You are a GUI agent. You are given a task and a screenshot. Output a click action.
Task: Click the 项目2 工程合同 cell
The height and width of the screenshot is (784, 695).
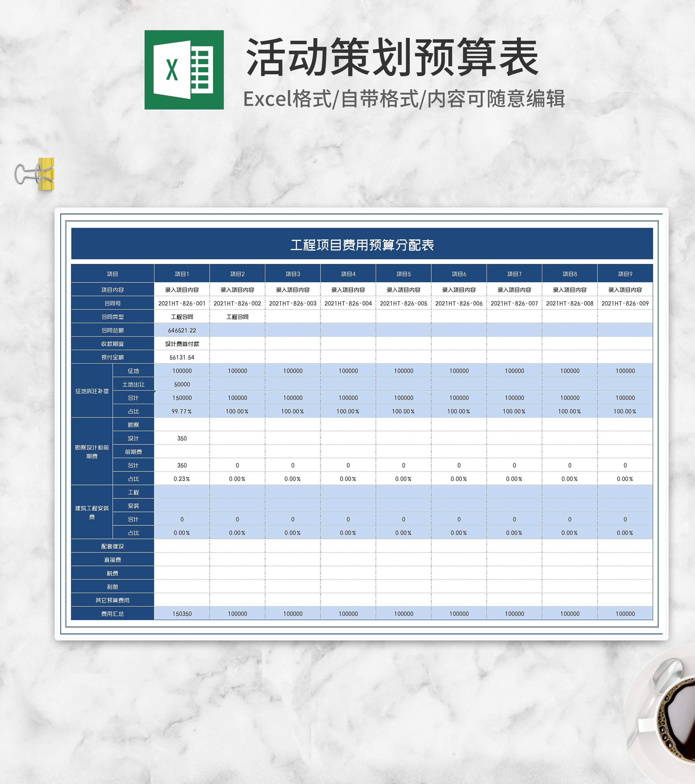pos(237,317)
